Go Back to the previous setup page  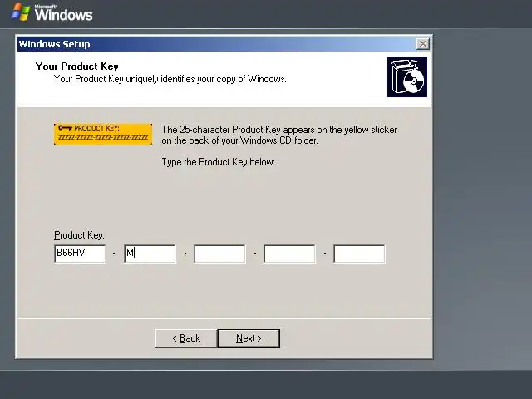[186, 338]
